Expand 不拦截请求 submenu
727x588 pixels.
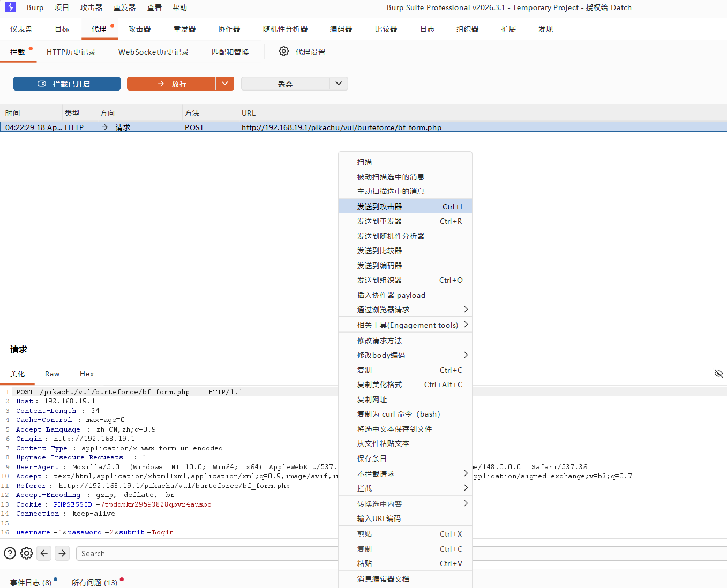coord(405,474)
